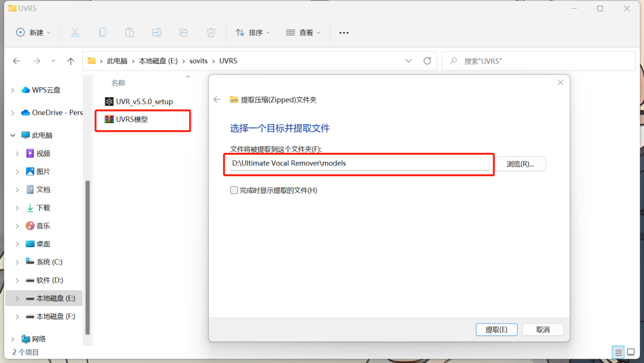The width and height of the screenshot is (644, 363).
Task: Expand the 本地磁盘 (F:) drive node
Action: click(17, 316)
